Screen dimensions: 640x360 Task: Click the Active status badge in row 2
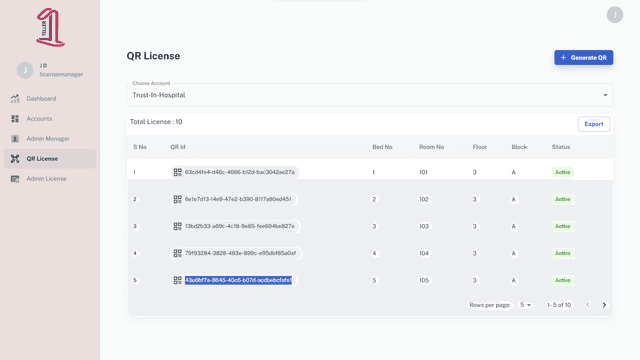[562, 199]
